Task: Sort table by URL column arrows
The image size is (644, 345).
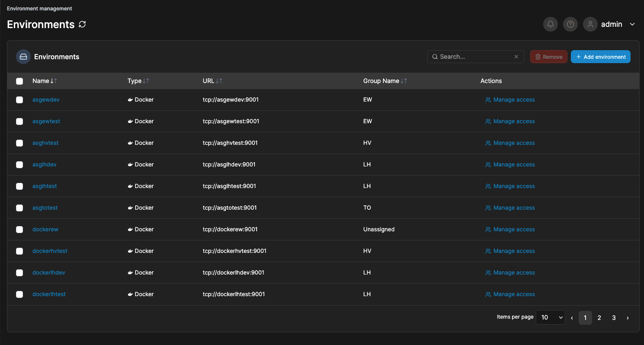Action: (219, 81)
